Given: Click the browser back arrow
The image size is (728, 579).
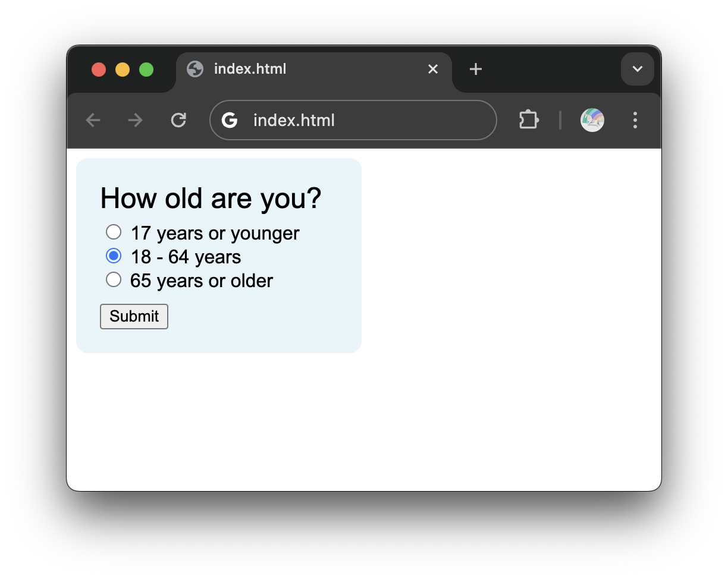Looking at the screenshot, I should (93, 121).
